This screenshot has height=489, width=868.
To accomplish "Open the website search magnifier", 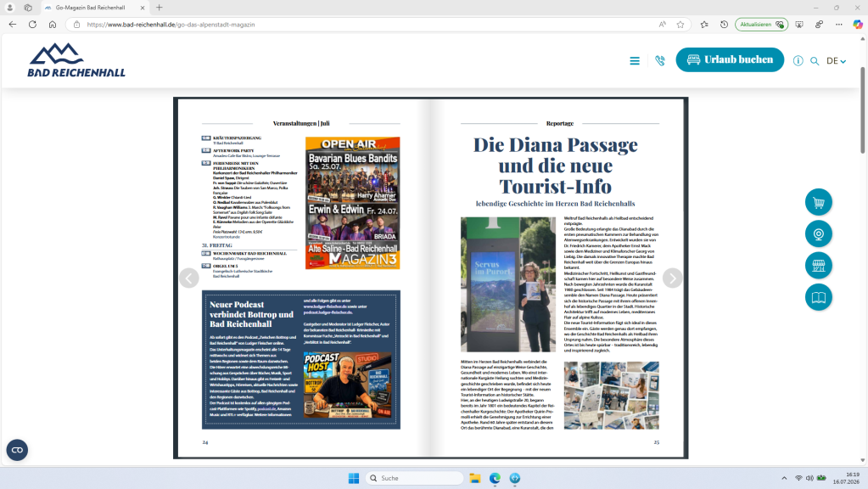I will click(815, 61).
